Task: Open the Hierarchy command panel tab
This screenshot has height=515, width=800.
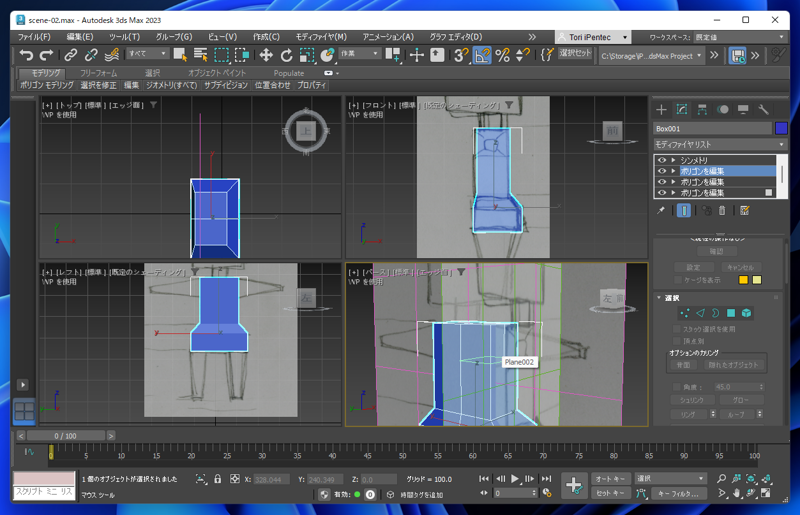Action: [x=702, y=109]
